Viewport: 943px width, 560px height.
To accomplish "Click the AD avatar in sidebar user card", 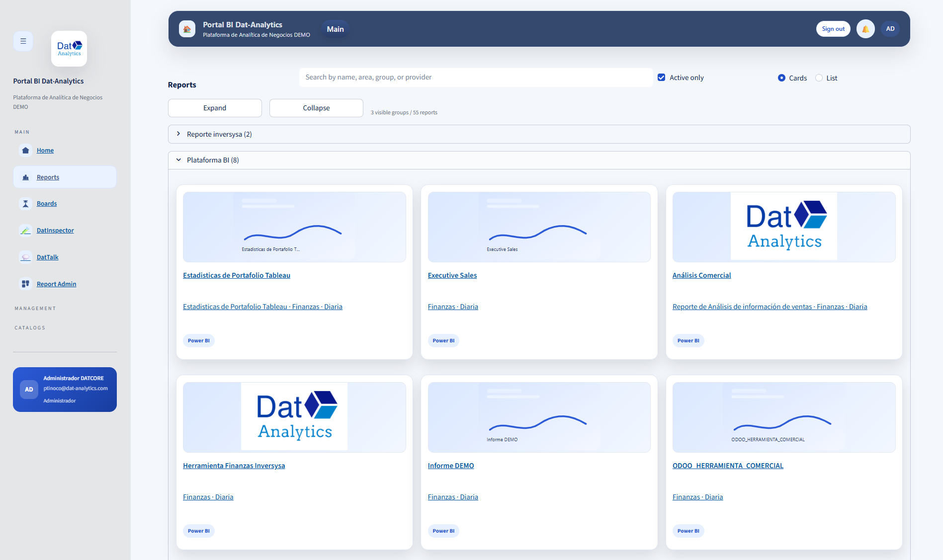I will point(29,390).
